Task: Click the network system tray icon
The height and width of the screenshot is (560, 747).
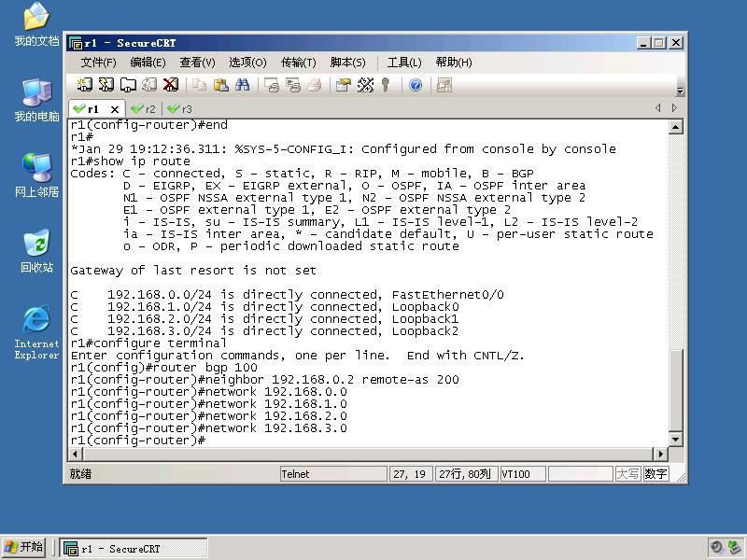Action: [x=734, y=548]
